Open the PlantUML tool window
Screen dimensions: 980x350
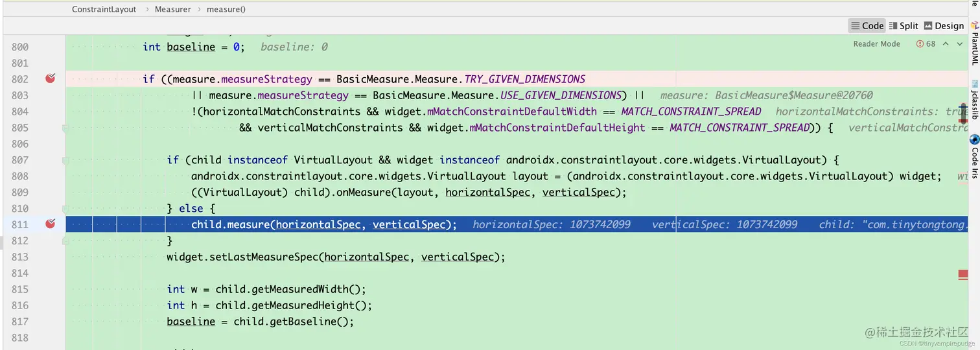tap(974, 44)
